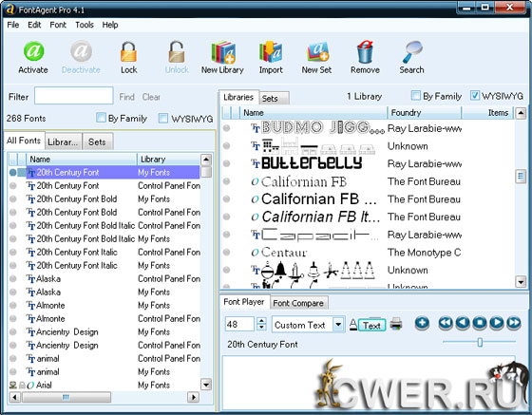
Task: Jump to first font with rewind button
Action: point(446,323)
